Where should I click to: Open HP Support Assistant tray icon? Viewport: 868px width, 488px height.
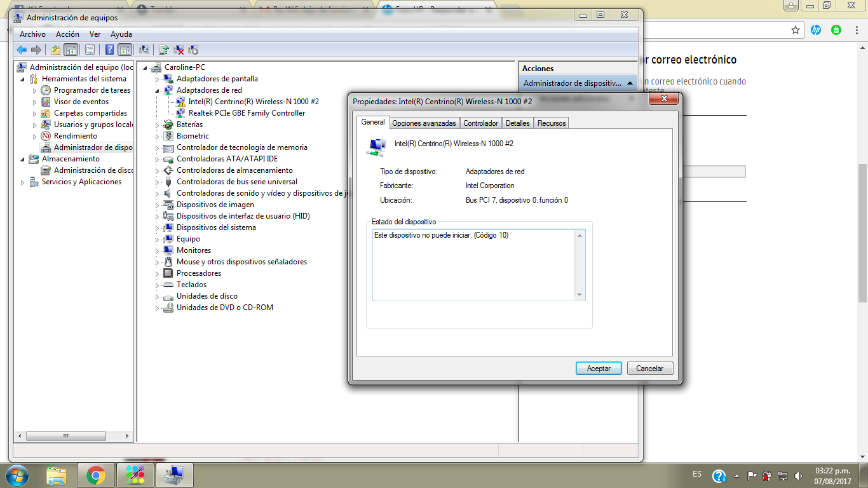click(719, 475)
